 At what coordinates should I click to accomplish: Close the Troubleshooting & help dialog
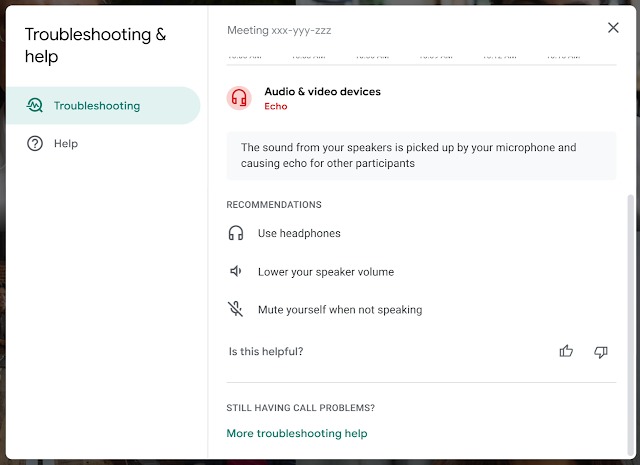613,28
